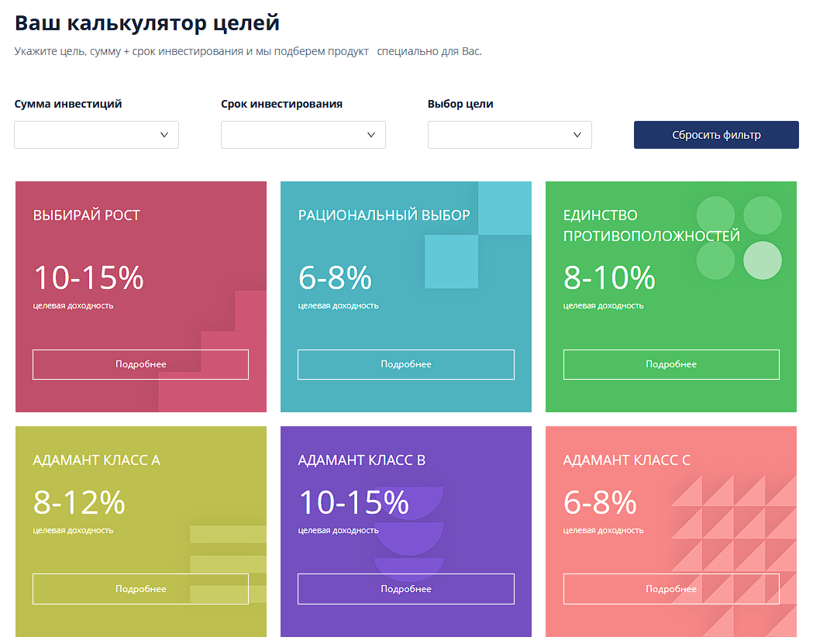Open the Сумма инвестиций dropdown
813x644 pixels.
[96, 135]
